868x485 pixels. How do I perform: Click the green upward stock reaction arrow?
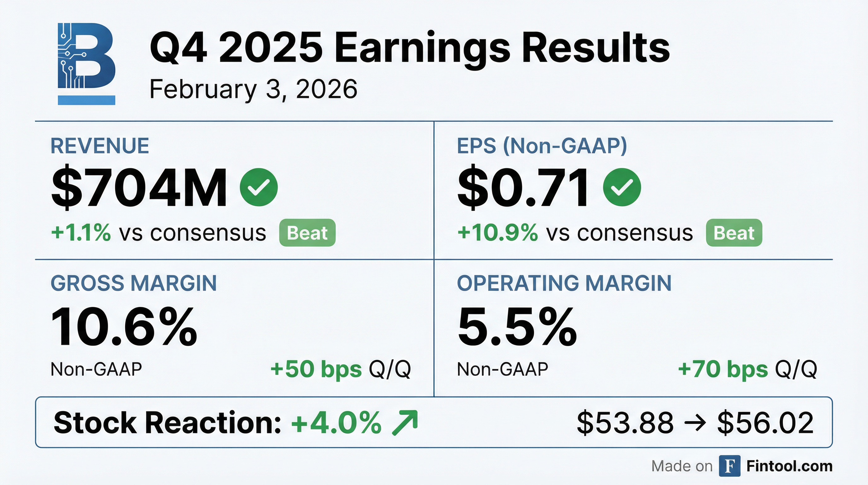point(405,422)
